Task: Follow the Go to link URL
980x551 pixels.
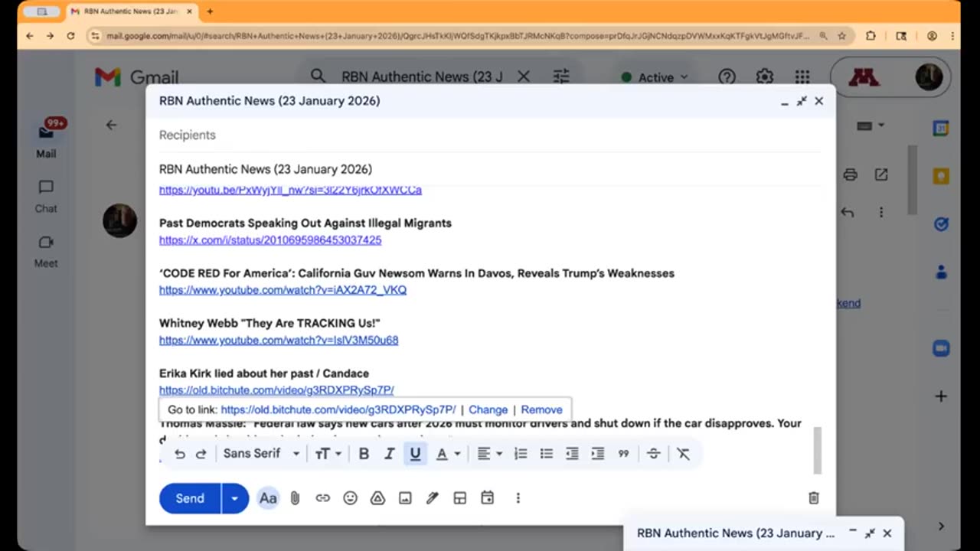Action: tap(338, 409)
